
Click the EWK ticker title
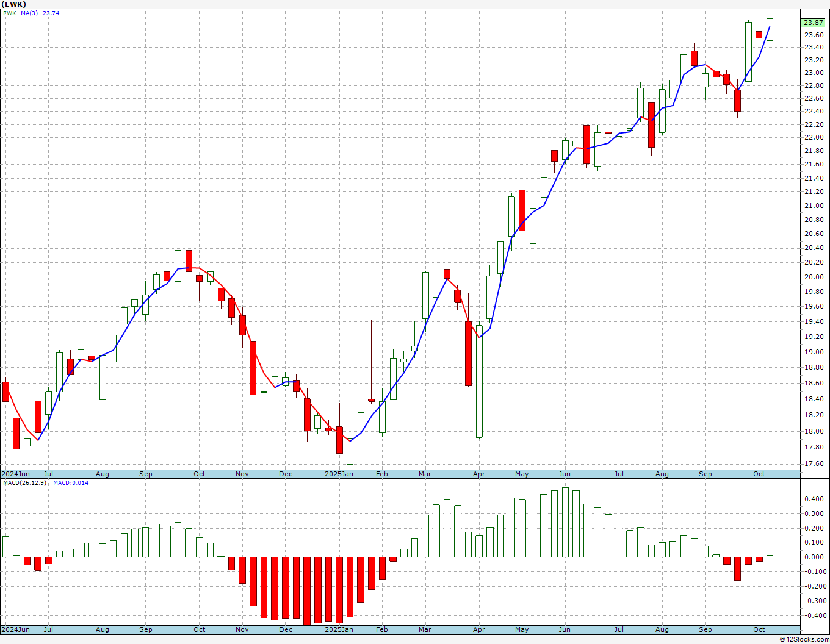(14, 4)
